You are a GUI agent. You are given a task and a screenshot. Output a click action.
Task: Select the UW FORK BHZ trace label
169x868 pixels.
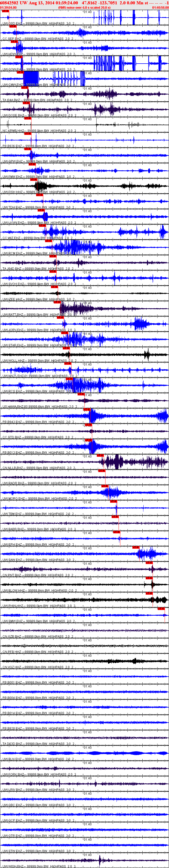pyautogui.click(x=39, y=775)
